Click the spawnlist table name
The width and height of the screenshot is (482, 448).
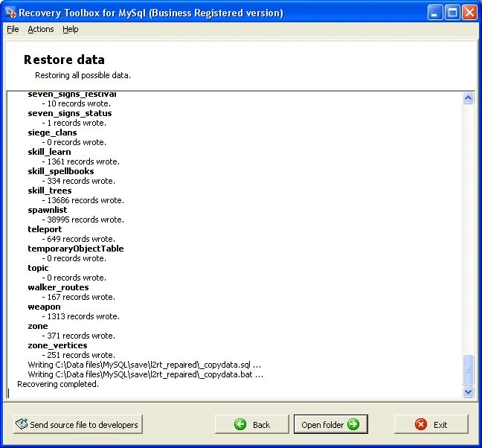(48, 210)
